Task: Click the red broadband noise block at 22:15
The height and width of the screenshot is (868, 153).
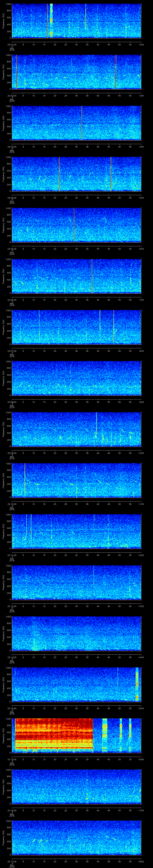Action: tap(54, 734)
